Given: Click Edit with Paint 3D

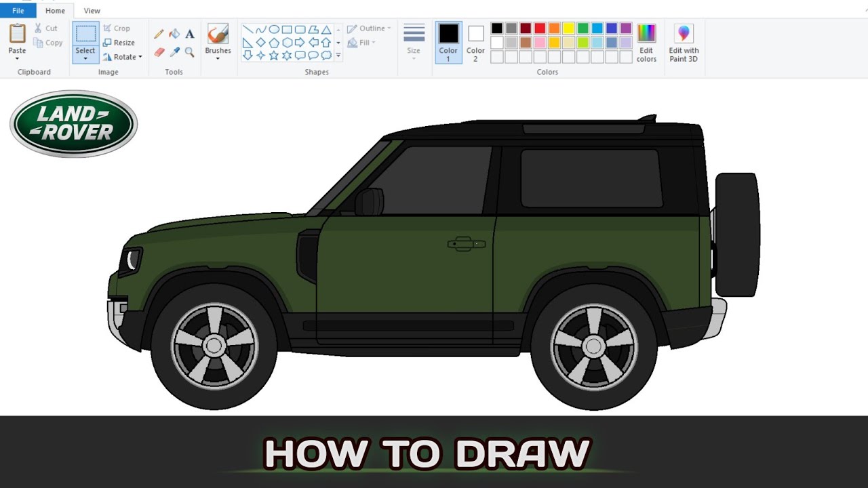Looking at the screenshot, I should pyautogui.click(x=684, y=43).
